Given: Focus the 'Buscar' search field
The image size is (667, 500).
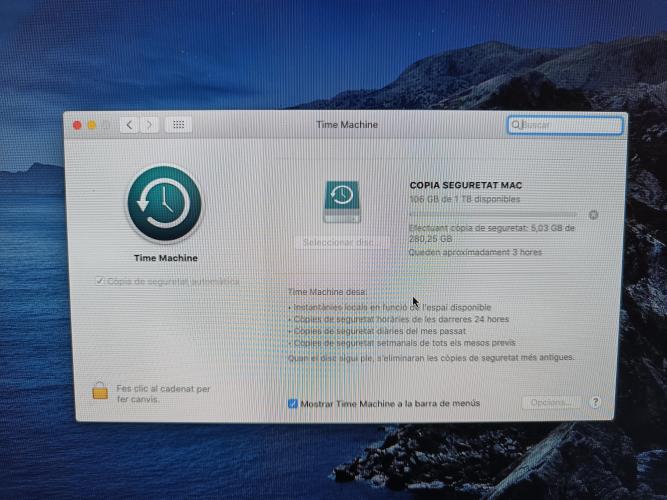Looking at the screenshot, I should (565, 125).
